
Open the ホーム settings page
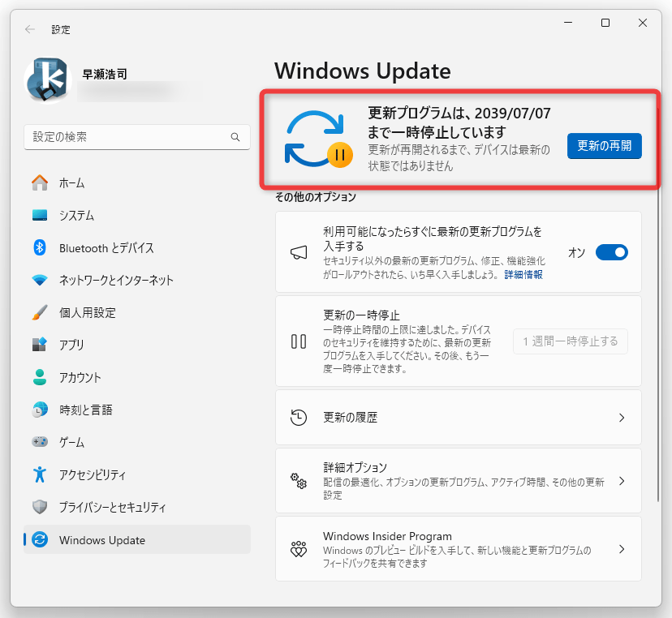point(136,182)
